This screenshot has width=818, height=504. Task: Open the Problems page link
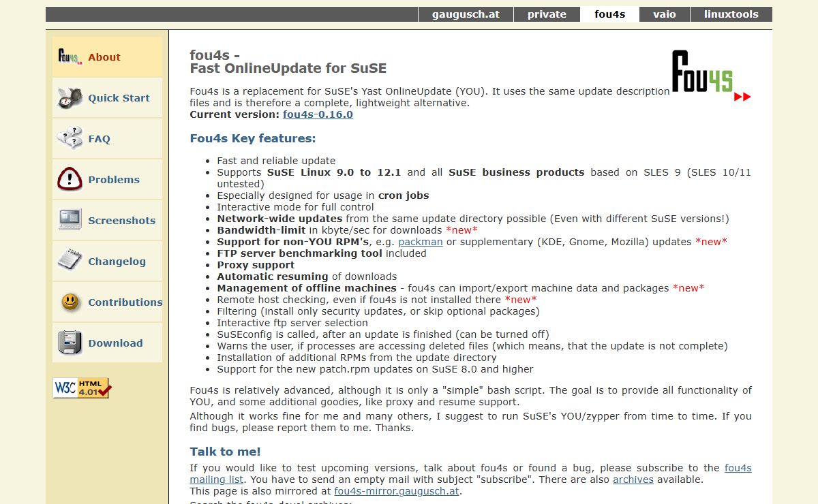pyautogui.click(x=114, y=180)
